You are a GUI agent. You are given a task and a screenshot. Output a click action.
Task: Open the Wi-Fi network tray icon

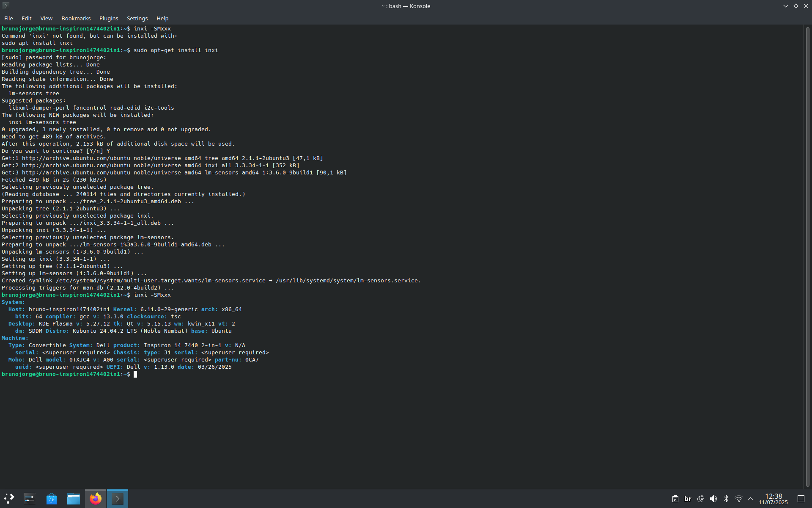739,499
